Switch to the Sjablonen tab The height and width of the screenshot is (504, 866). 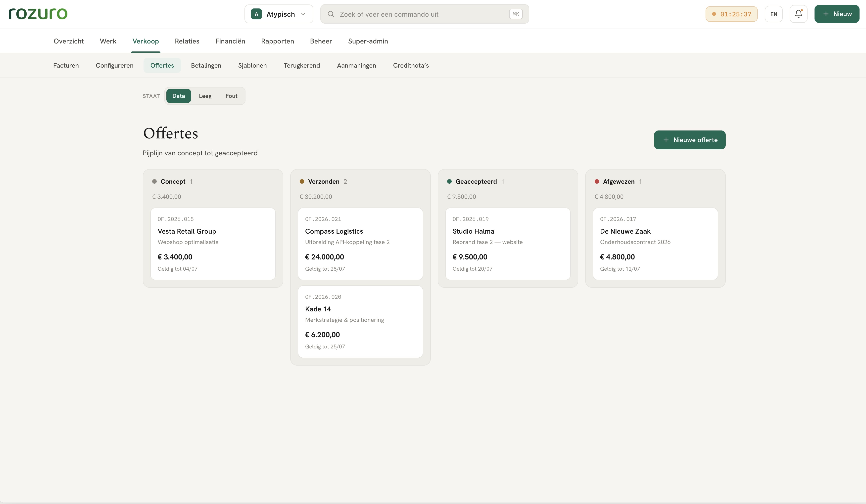(253, 65)
